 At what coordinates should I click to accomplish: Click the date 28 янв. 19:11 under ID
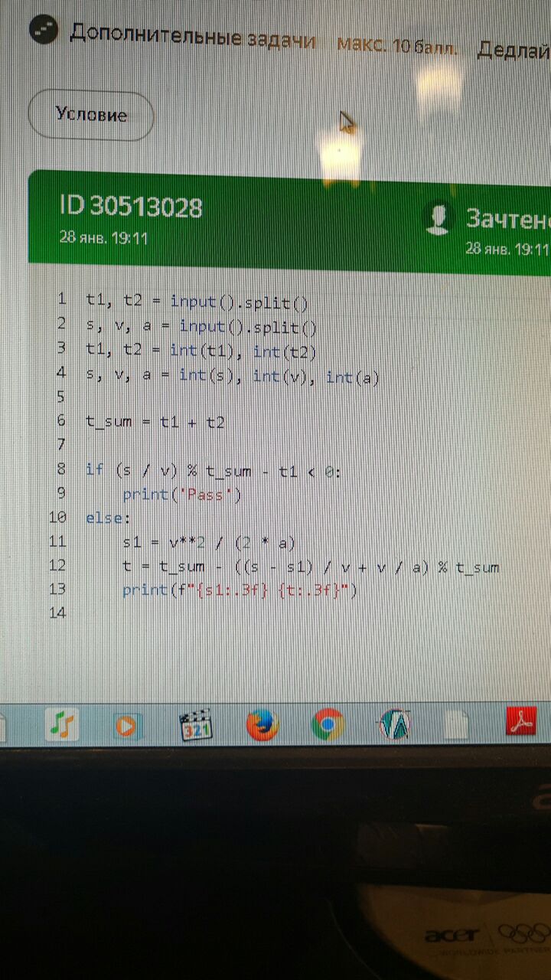[103, 237]
